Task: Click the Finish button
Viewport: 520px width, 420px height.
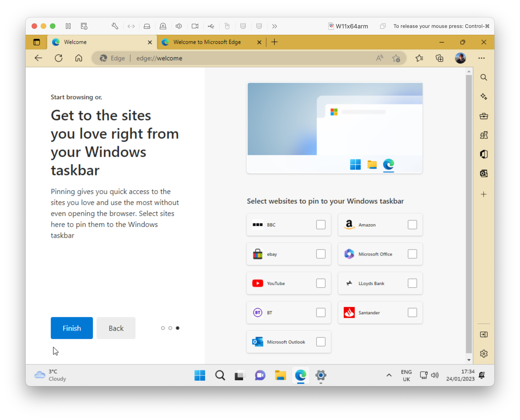Action: coord(72,328)
